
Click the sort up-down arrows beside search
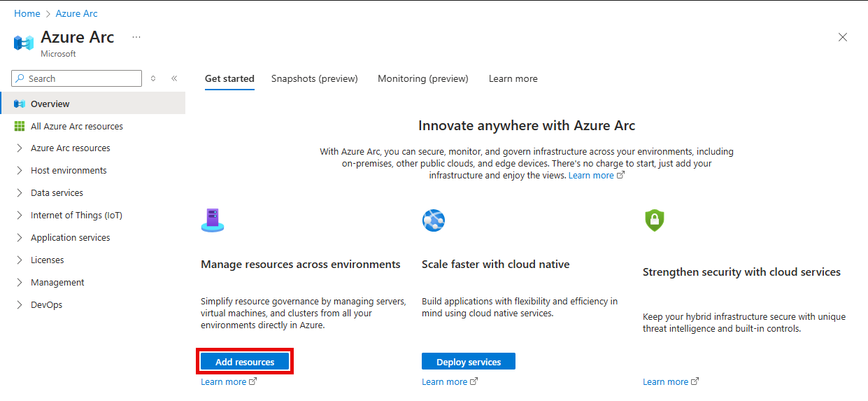click(153, 78)
